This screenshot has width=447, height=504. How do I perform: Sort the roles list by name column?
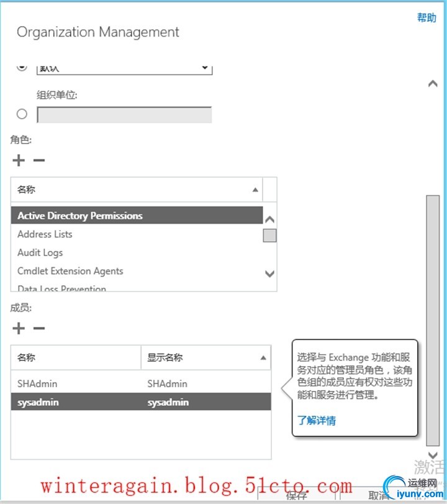coord(137,189)
